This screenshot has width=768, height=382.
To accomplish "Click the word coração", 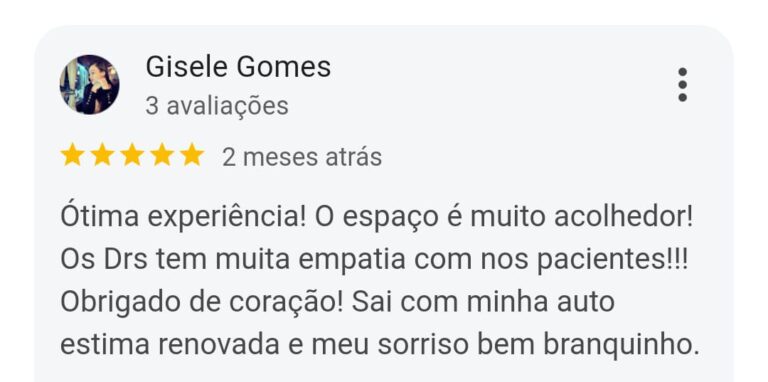I will point(286,304).
